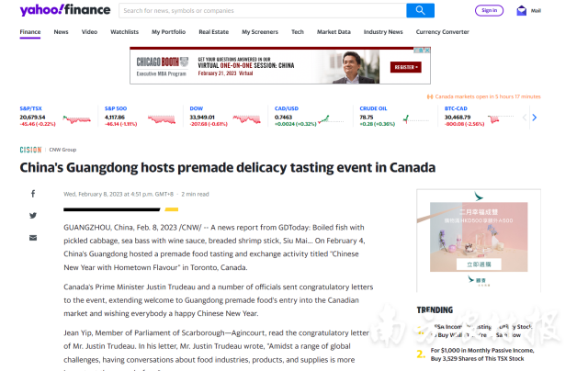Go to the Market Data menu

(334, 31)
